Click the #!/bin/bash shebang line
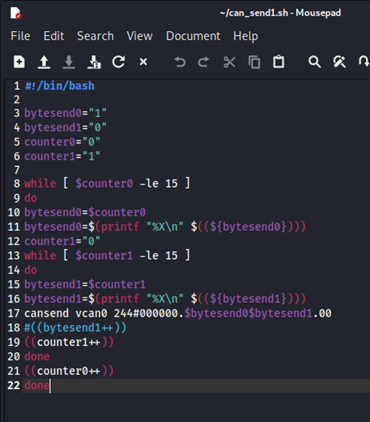Screen dimensions: 370x422 [x=60, y=86]
